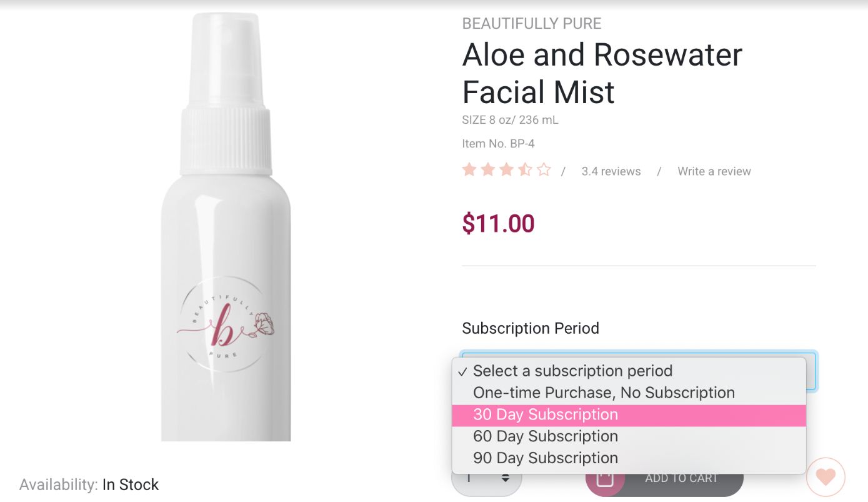Click the shopping bag icon
The width and height of the screenshot is (868, 502).
coord(604,479)
